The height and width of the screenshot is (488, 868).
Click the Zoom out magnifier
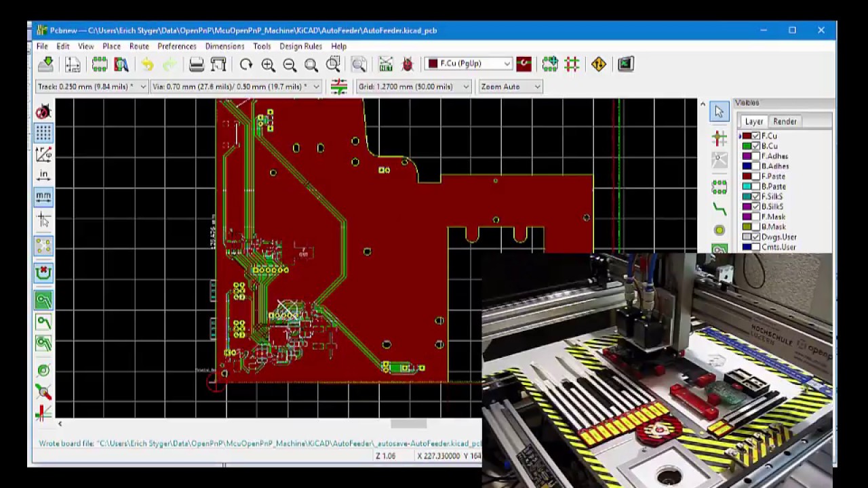pyautogui.click(x=290, y=64)
